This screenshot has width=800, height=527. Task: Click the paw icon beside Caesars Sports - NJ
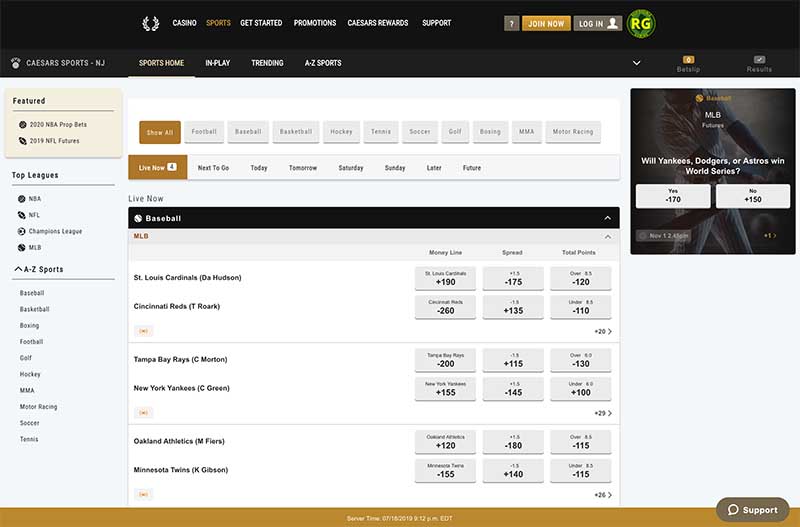(x=16, y=63)
